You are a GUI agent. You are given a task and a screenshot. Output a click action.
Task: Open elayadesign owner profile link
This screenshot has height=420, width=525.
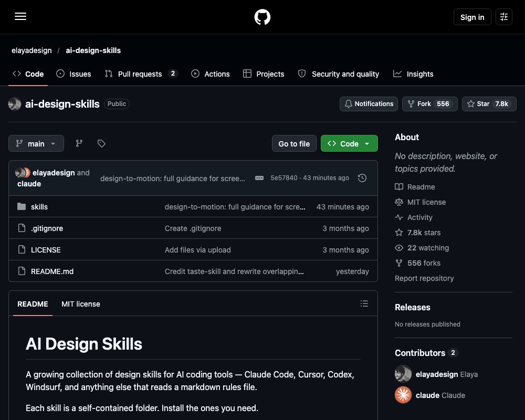31,50
